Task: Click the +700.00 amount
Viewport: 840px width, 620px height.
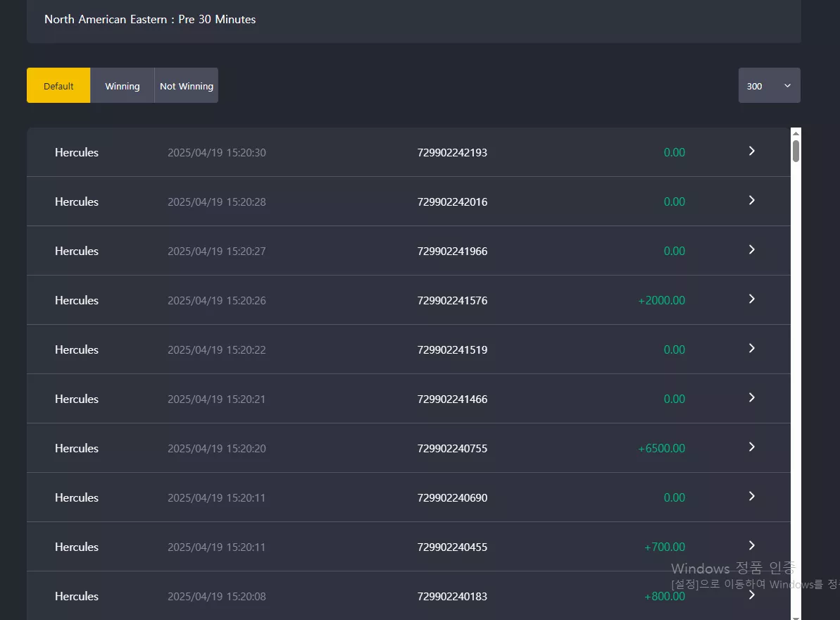Action: pos(665,547)
